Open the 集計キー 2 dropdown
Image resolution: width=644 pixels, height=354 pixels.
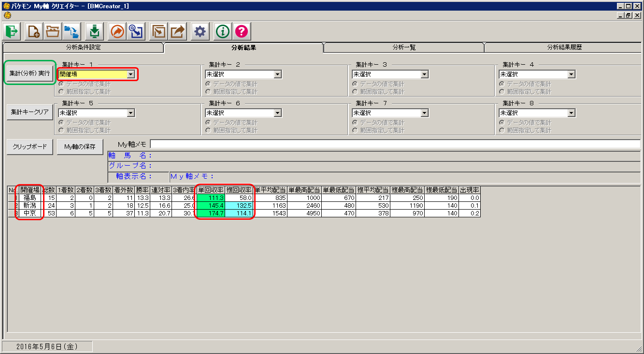277,74
